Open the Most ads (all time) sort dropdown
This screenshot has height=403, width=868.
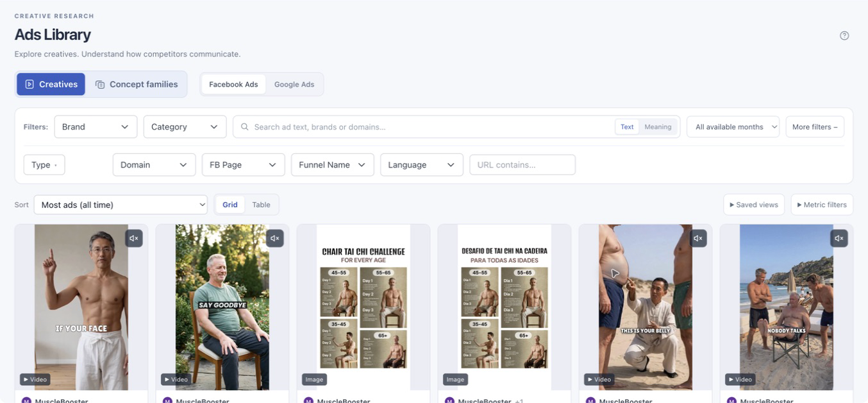click(x=121, y=205)
